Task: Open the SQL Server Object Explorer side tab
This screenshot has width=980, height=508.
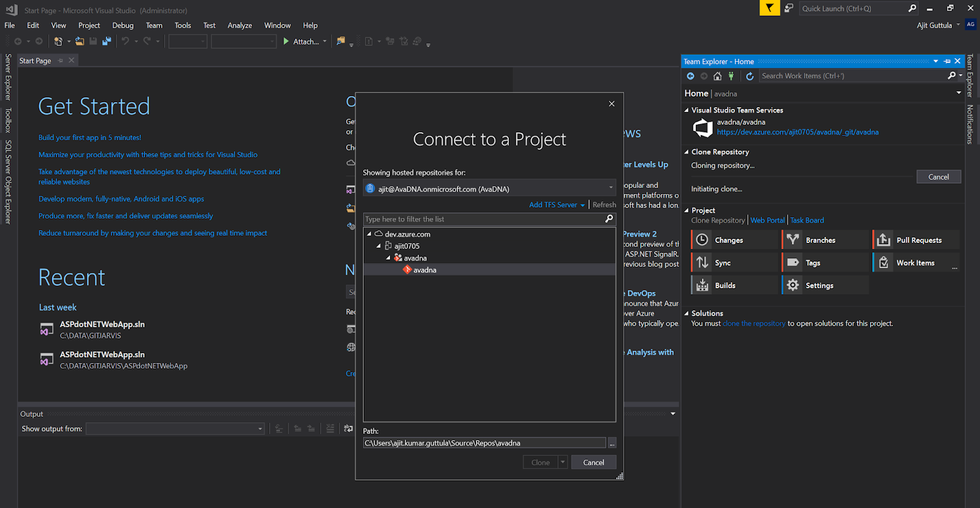Action: pyautogui.click(x=8, y=182)
